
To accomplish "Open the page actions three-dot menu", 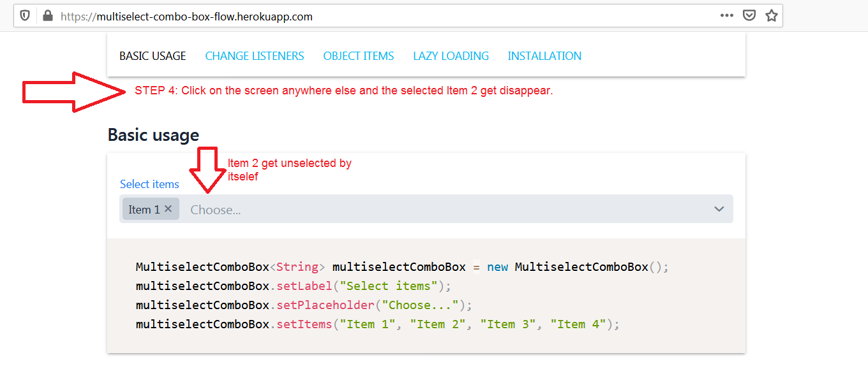I will pos(726,16).
